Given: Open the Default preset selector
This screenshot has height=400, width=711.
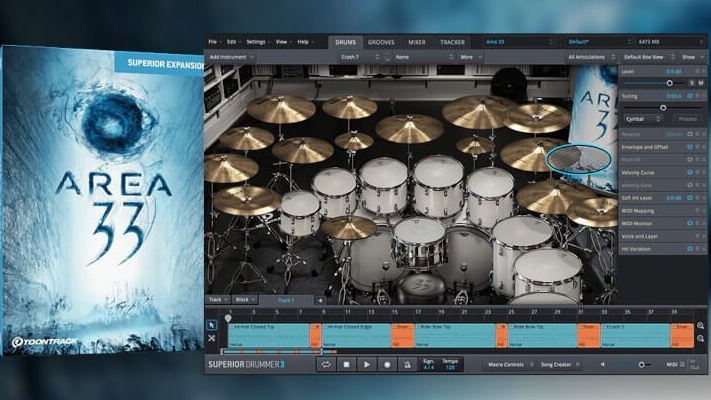Looking at the screenshot, I should (599, 42).
